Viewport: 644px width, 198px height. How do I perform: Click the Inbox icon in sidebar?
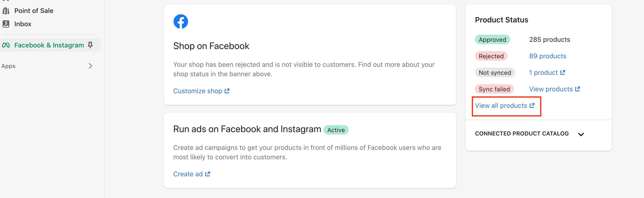pyautogui.click(x=6, y=24)
